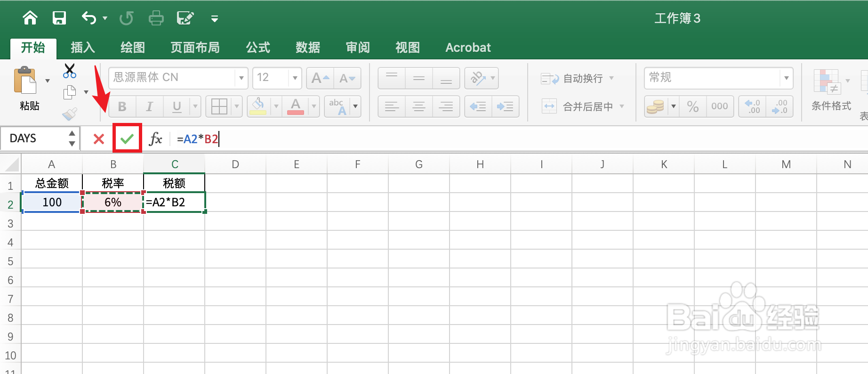Switch to the 插入 tab

coord(83,48)
